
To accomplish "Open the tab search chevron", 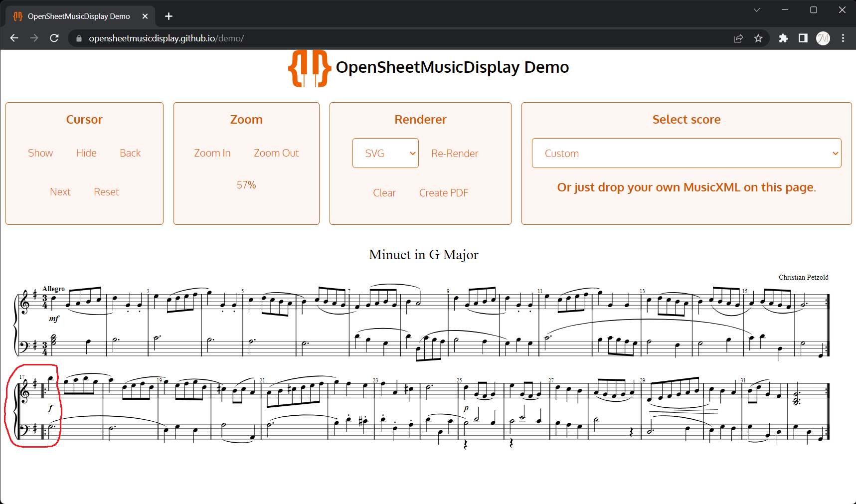I will pos(757,9).
